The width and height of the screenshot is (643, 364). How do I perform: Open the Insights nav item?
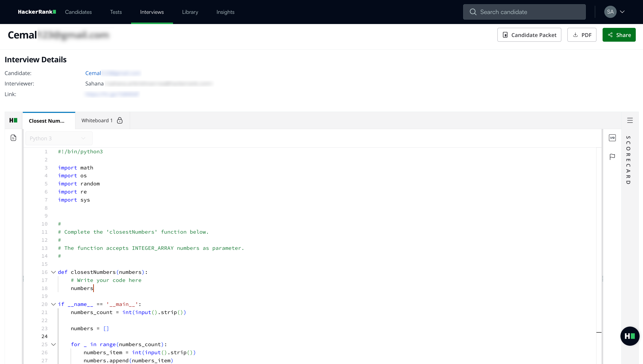225,12
